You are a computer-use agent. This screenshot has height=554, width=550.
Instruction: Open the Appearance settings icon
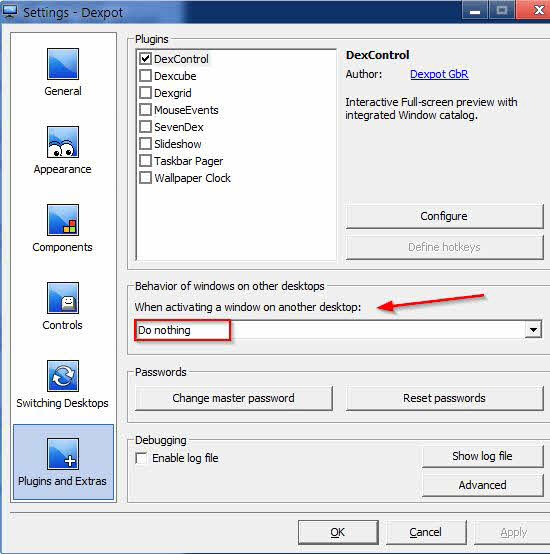[63, 142]
